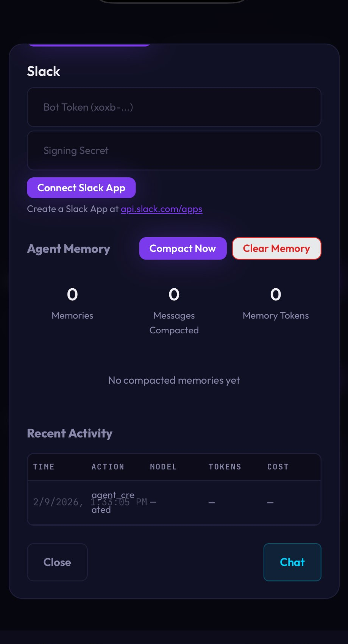Click the Signing Secret input field

(174, 150)
